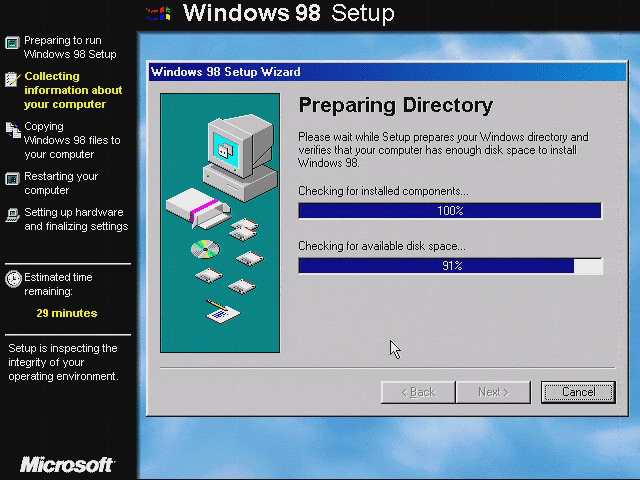
Task: Click the Collecting information about your computer step
Action: [73, 90]
